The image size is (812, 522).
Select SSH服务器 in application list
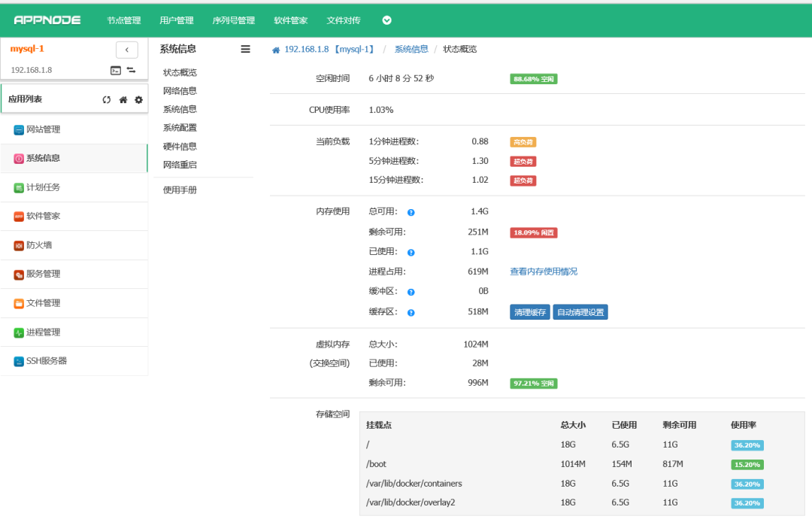click(74, 361)
